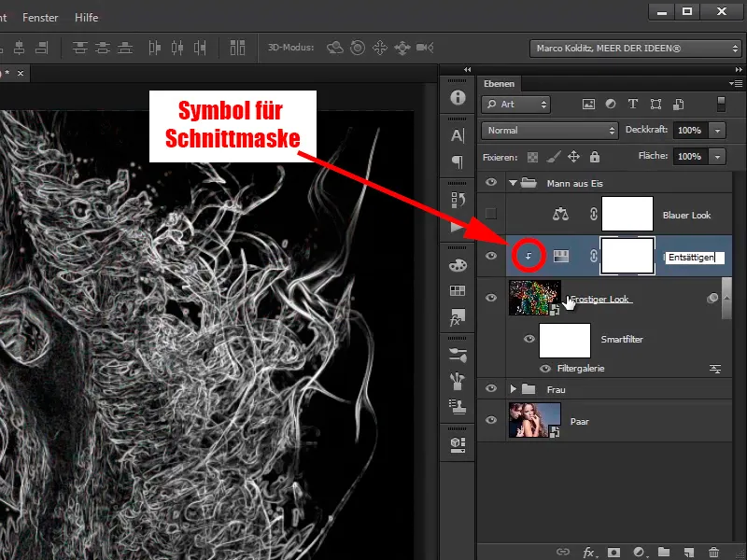Click the Deckkraft 100% value field

click(690, 131)
